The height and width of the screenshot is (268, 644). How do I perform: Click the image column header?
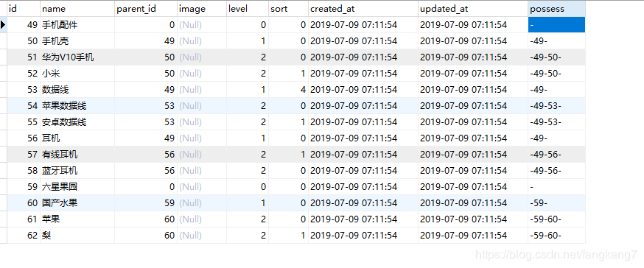tap(202, 9)
